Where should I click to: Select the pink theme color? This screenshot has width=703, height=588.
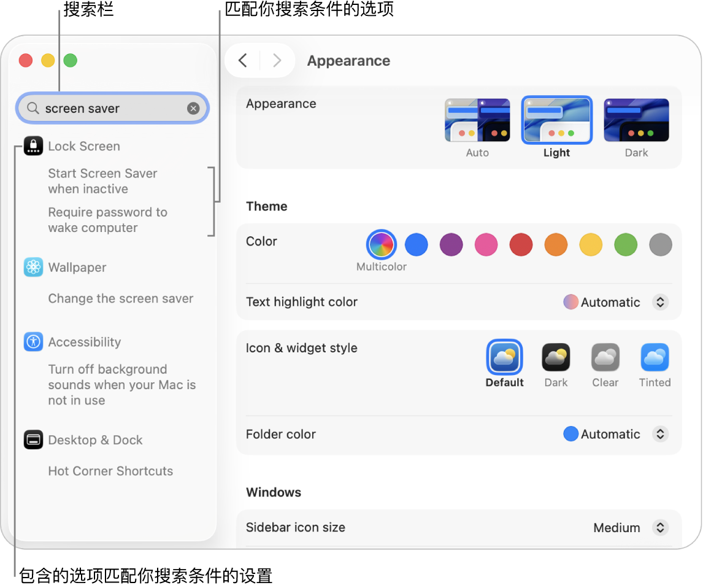486,245
